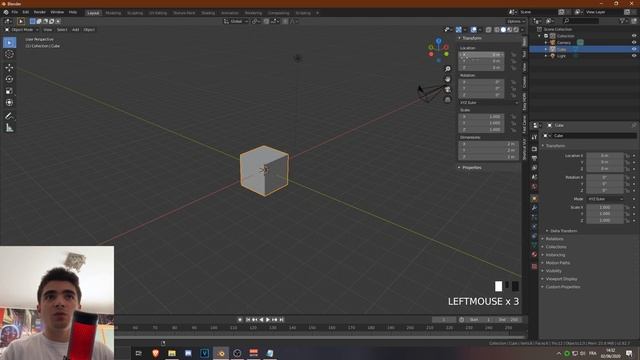Select the Measure tool
The image size is (640, 360).
click(x=9, y=128)
